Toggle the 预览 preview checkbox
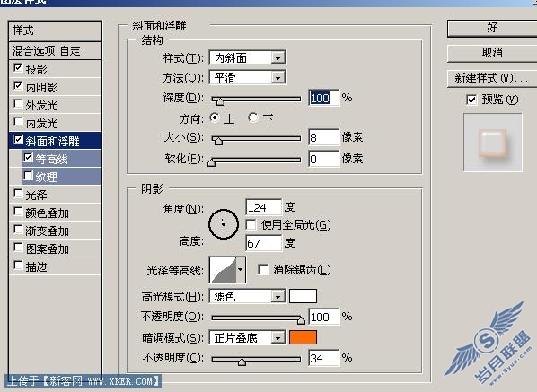 click(471, 100)
